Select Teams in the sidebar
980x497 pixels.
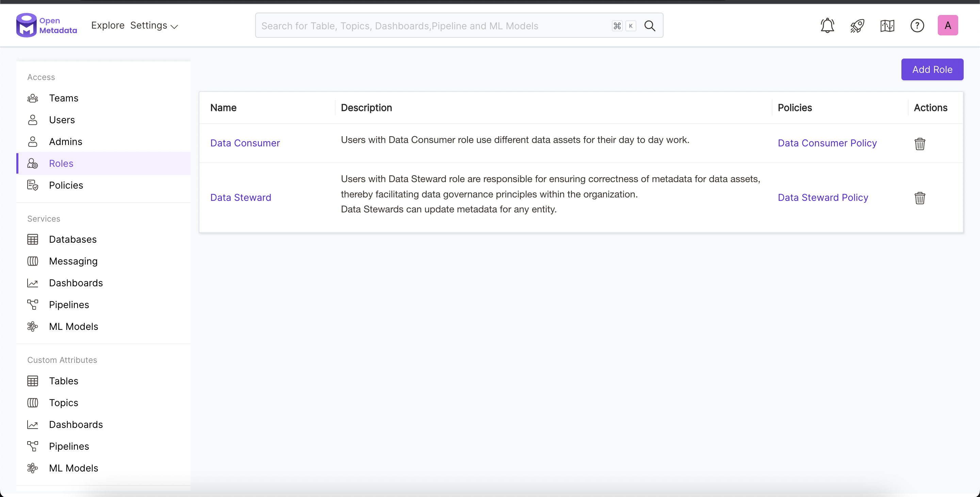pyautogui.click(x=64, y=98)
